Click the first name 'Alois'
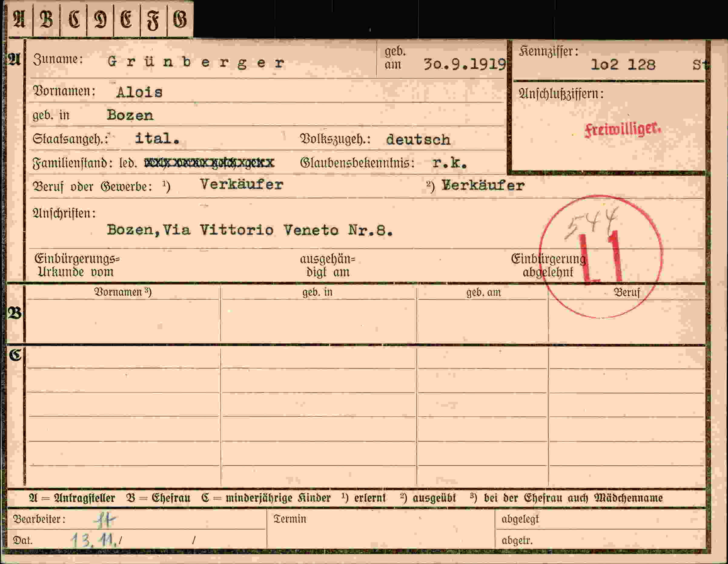Viewport: 728px width, 564px height. (139, 92)
